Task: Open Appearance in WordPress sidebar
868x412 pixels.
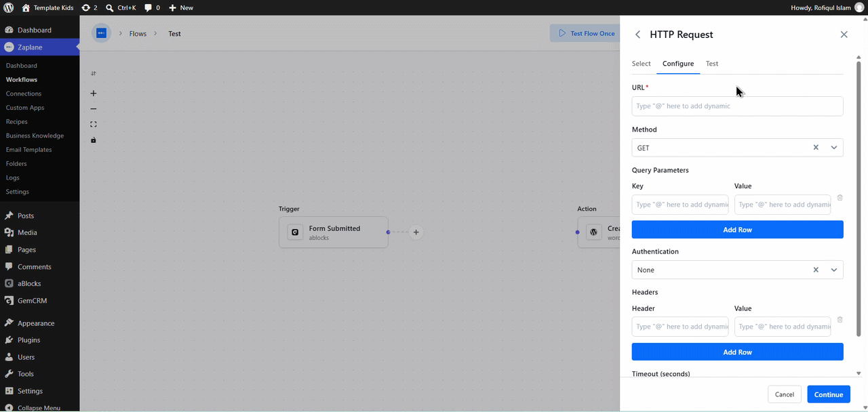Action: click(39, 323)
